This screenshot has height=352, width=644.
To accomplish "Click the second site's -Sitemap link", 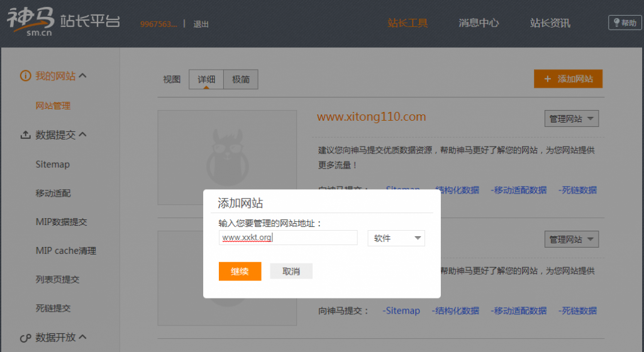I will [401, 311].
